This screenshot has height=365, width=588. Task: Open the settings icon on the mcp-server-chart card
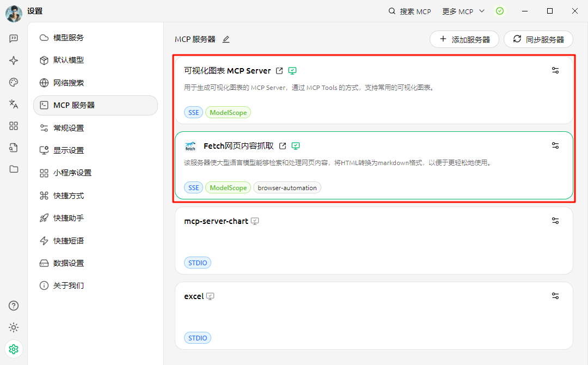coord(555,221)
